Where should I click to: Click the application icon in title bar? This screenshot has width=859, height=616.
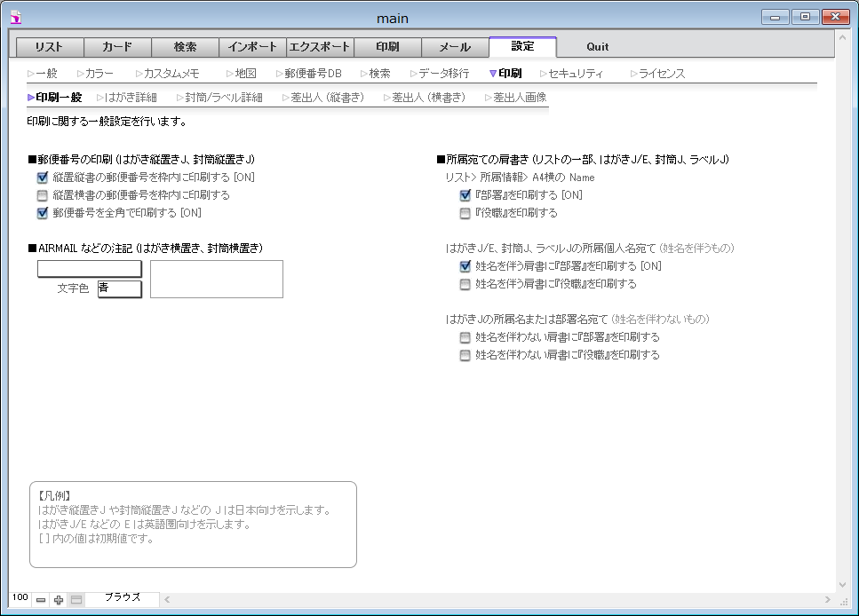click(x=15, y=16)
